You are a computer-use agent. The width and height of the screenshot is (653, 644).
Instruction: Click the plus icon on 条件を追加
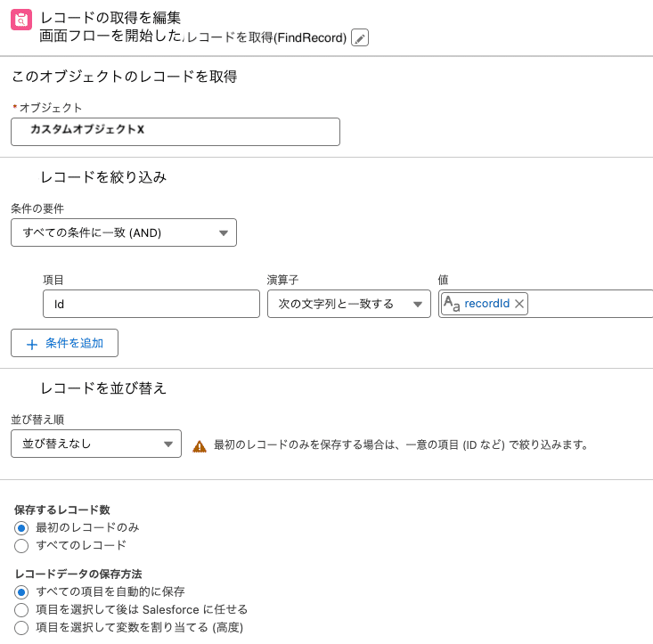pyautogui.click(x=32, y=345)
